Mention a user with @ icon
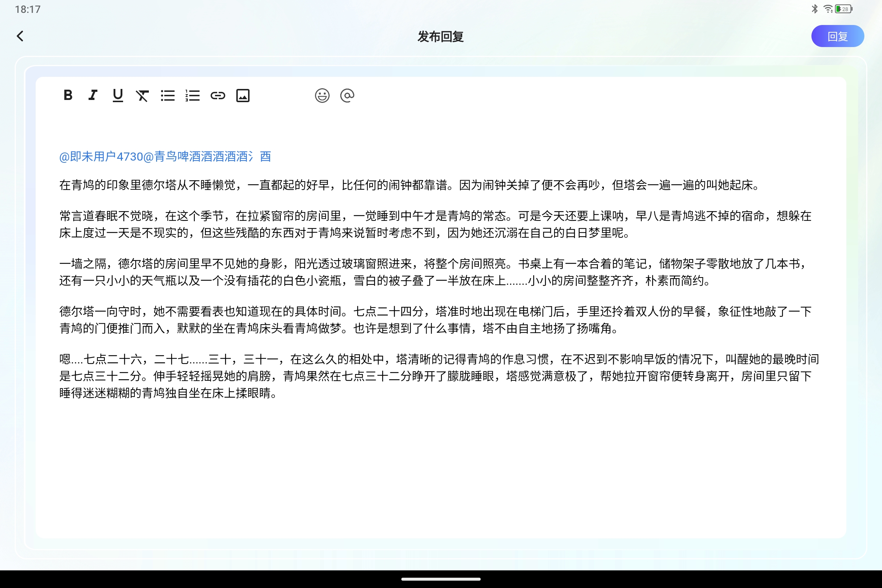 (x=347, y=96)
